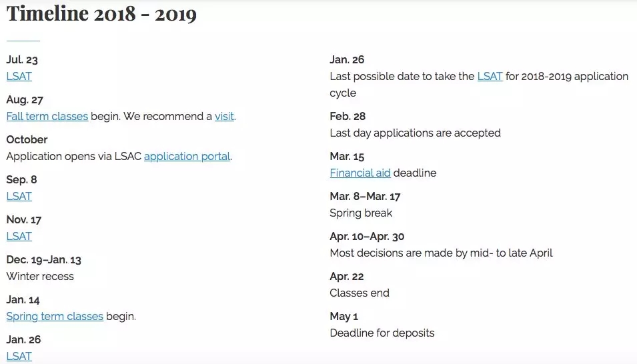Select the 'Winter recess' text
Screen dimensions: 637x364
[40, 276]
